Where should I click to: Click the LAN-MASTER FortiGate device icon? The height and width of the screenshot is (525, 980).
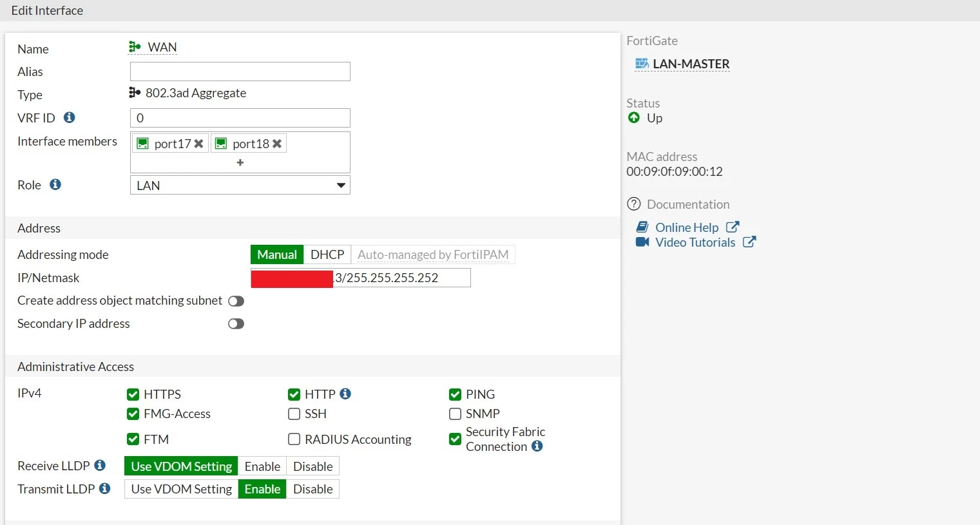click(642, 64)
